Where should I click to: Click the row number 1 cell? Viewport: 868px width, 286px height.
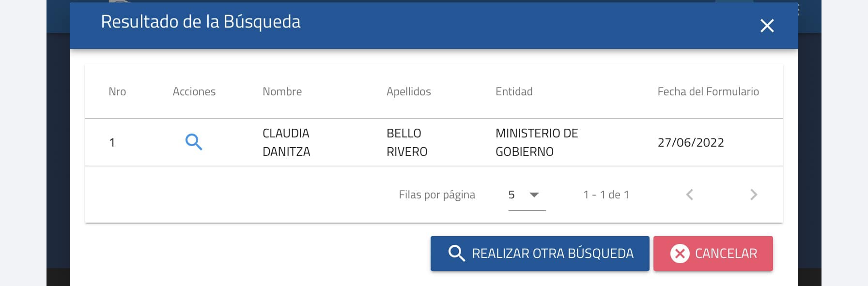click(112, 143)
